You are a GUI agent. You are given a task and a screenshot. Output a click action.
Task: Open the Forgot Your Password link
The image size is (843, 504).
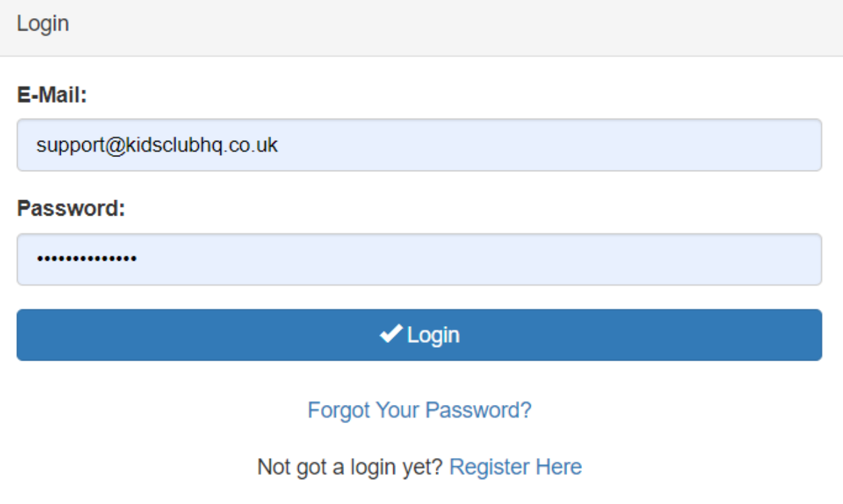pyautogui.click(x=419, y=410)
